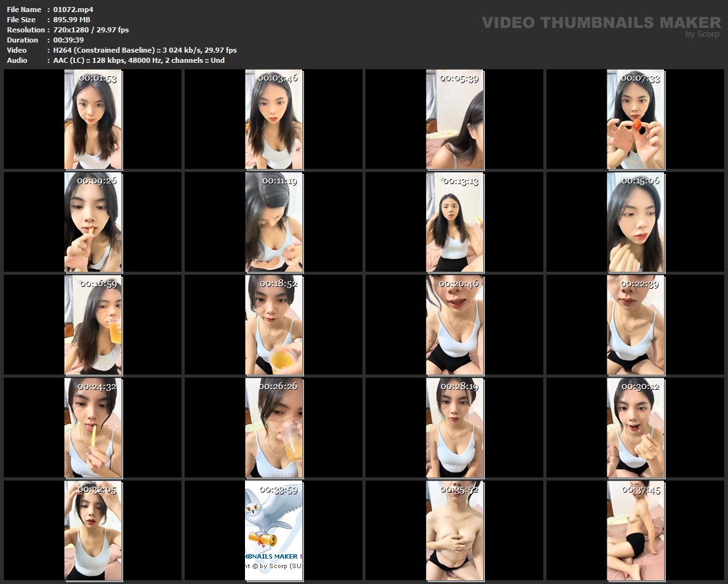The image size is (728, 584).
Task: Click the frame marked 00:24:32
Action: pos(93,428)
